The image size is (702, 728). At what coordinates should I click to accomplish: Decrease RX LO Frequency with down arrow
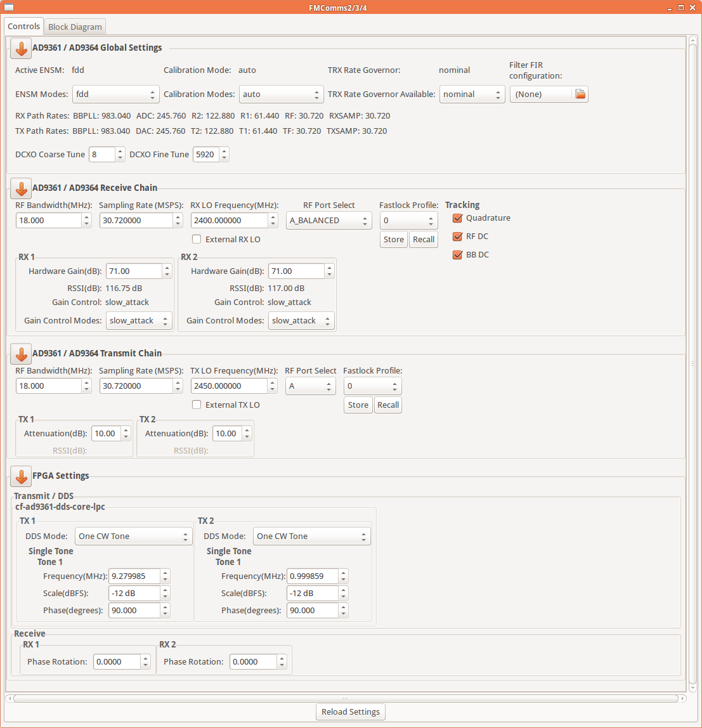273,224
